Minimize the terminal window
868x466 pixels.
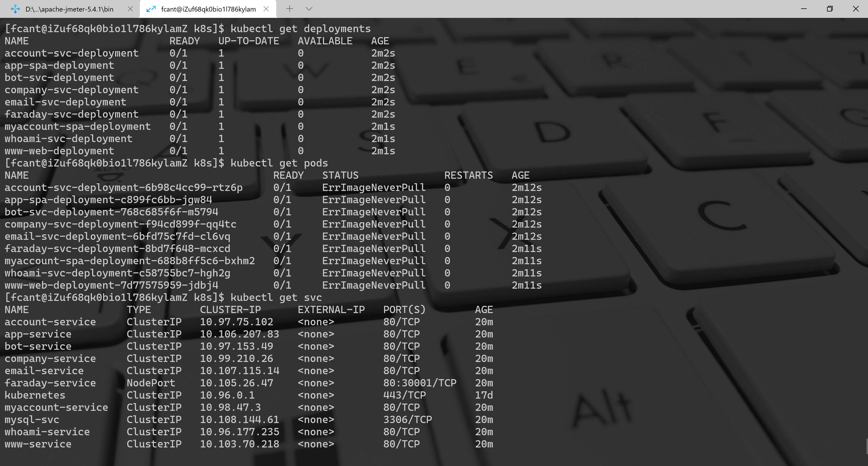[x=804, y=9]
